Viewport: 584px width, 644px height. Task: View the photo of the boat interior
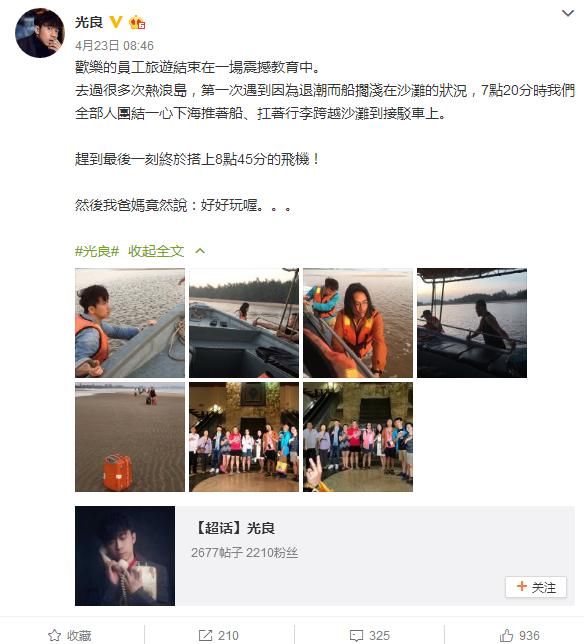[244, 323]
